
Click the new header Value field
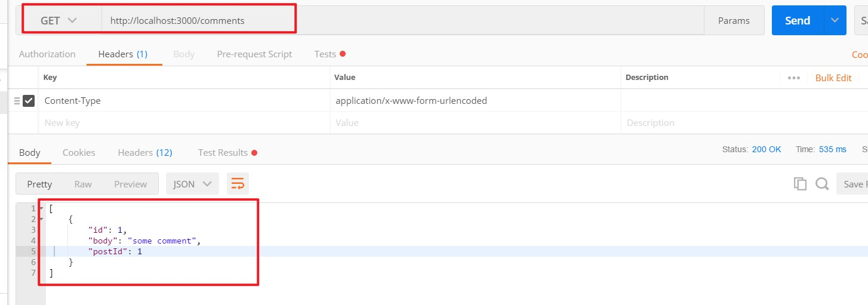pos(475,123)
